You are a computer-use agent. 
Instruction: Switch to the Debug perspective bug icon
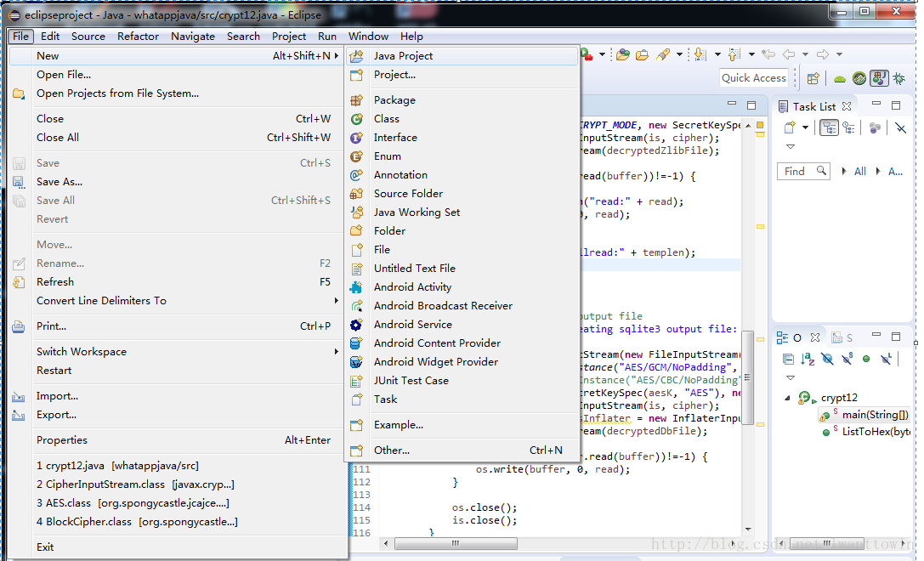[899, 78]
